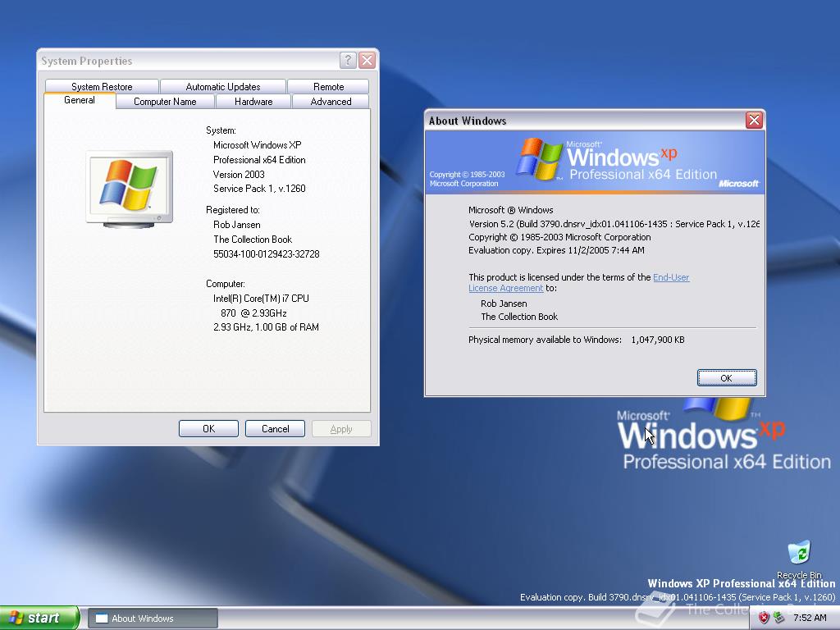Close the About Windows dialog
Screen dimensions: 840x630
click(754, 120)
